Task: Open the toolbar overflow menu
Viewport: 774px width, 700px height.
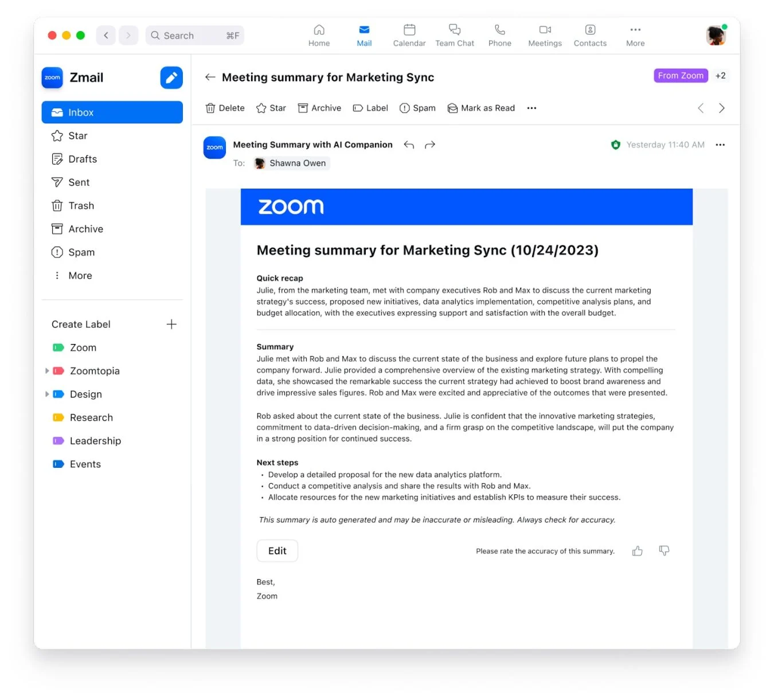Action: [x=531, y=108]
